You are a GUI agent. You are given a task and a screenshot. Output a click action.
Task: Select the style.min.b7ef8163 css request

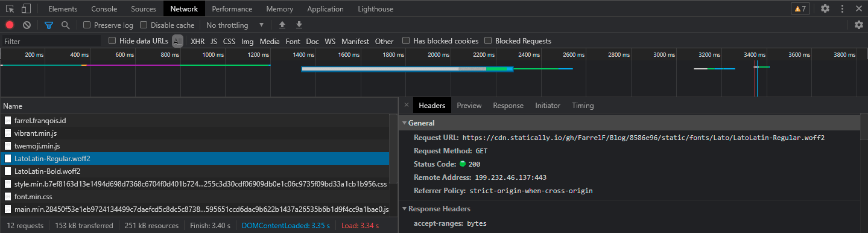(x=195, y=184)
